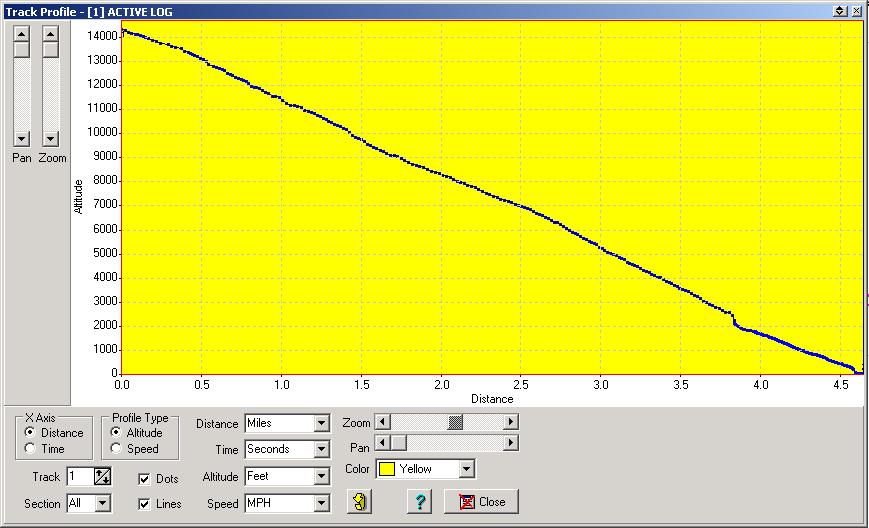Click the vertical Zoom scrollbar down arrow
869x528 pixels.
50,138
